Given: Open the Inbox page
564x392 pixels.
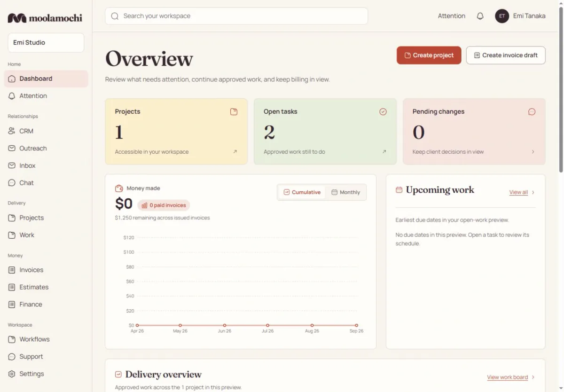Looking at the screenshot, I should click(46, 165).
